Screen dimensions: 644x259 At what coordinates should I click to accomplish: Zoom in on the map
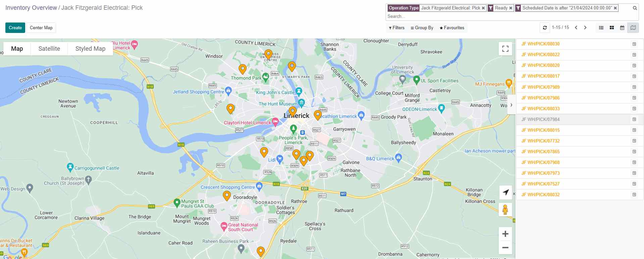(505, 234)
